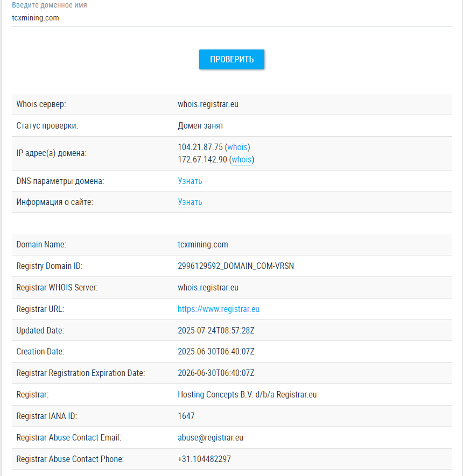Select whois.registrar.eu in Registrar WHOIS Server row
This screenshot has width=463, height=476.
[x=208, y=287]
